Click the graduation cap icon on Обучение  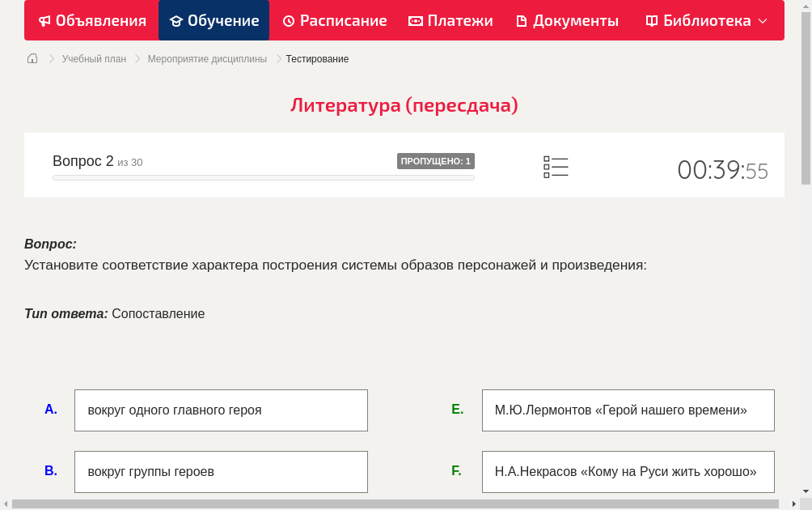coord(177,20)
